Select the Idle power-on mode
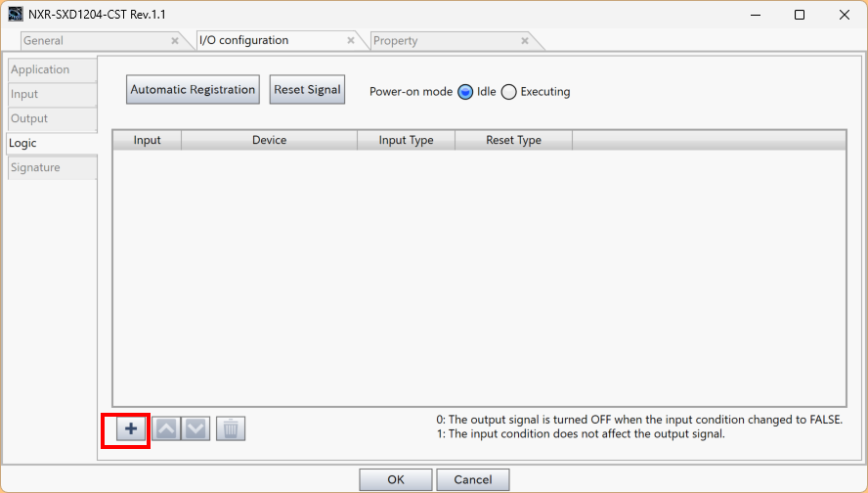Image resolution: width=868 pixels, height=493 pixels. coord(465,92)
